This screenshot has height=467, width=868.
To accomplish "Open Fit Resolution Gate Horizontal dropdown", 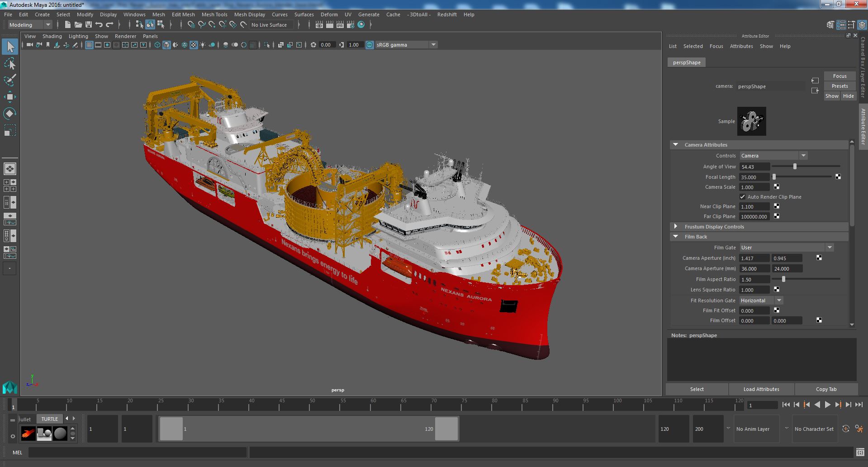I will (761, 300).
